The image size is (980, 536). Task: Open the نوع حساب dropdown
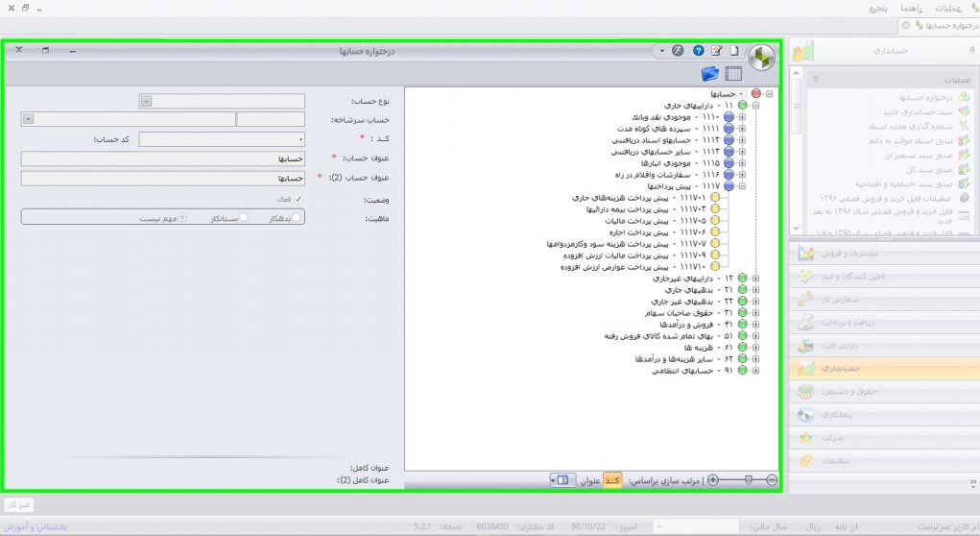(x=146, y=101)
